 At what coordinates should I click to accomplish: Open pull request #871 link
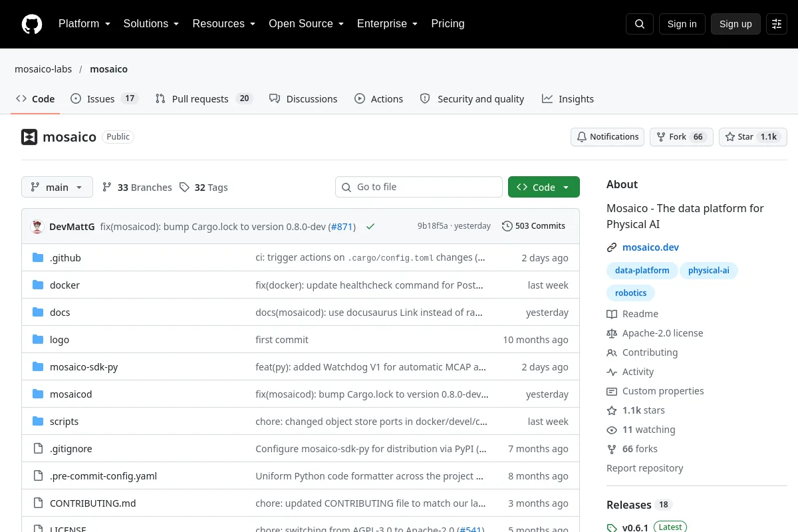(342, 227)
